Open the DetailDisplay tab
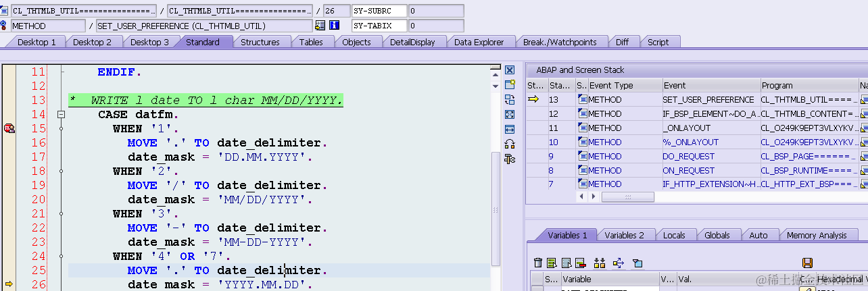This screenshot has width=868, height=291. pyautogui.click(x=412, y=42)
